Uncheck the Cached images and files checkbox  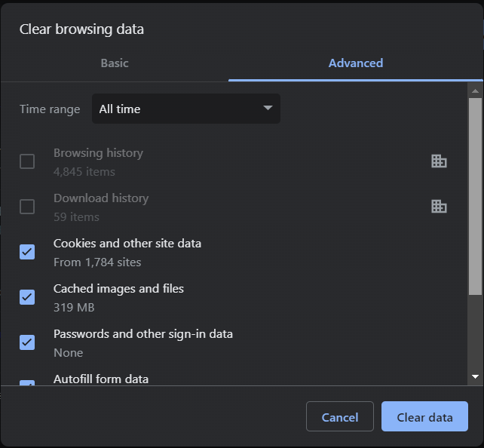click(x=27, y=297)
